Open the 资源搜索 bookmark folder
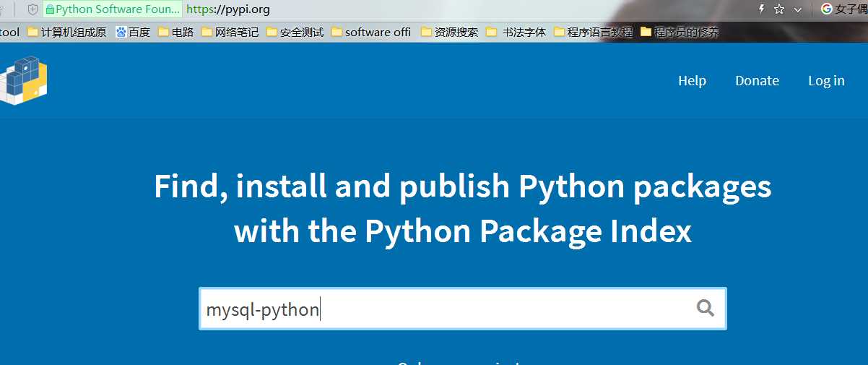Viewport: 868px width, 365px height. (x=449, y=32)
